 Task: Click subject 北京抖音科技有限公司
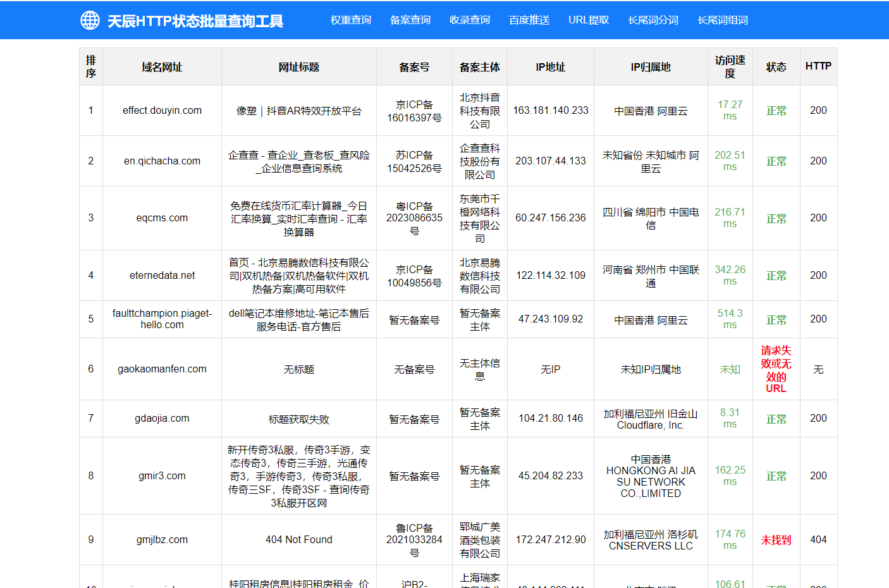pyautogui.click(x=480, y=111)
